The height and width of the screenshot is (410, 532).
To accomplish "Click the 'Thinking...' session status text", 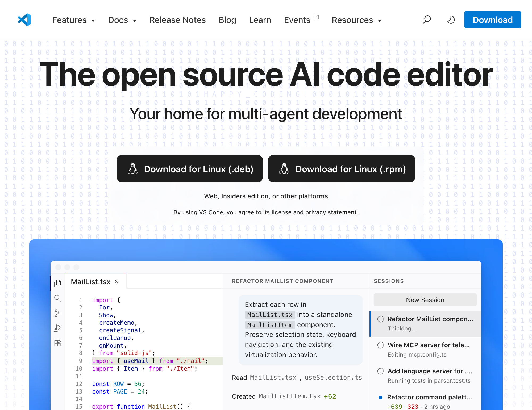I will coord(402,328).
